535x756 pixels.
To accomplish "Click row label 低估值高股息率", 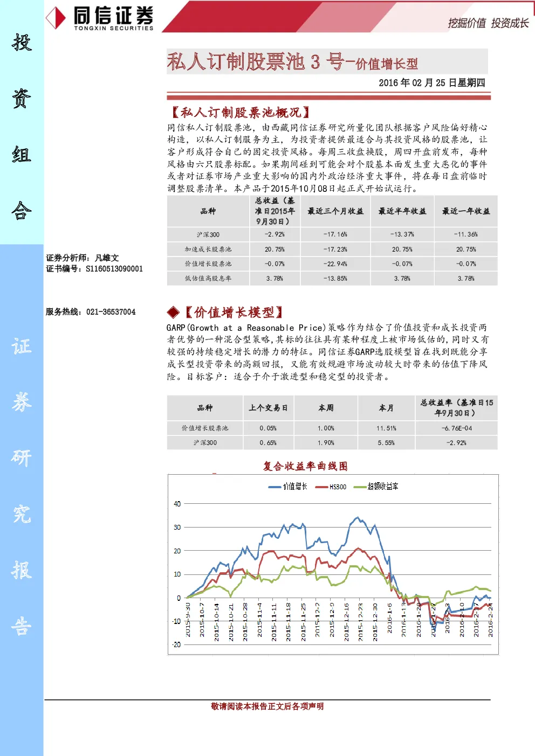I will pos(208,278).
